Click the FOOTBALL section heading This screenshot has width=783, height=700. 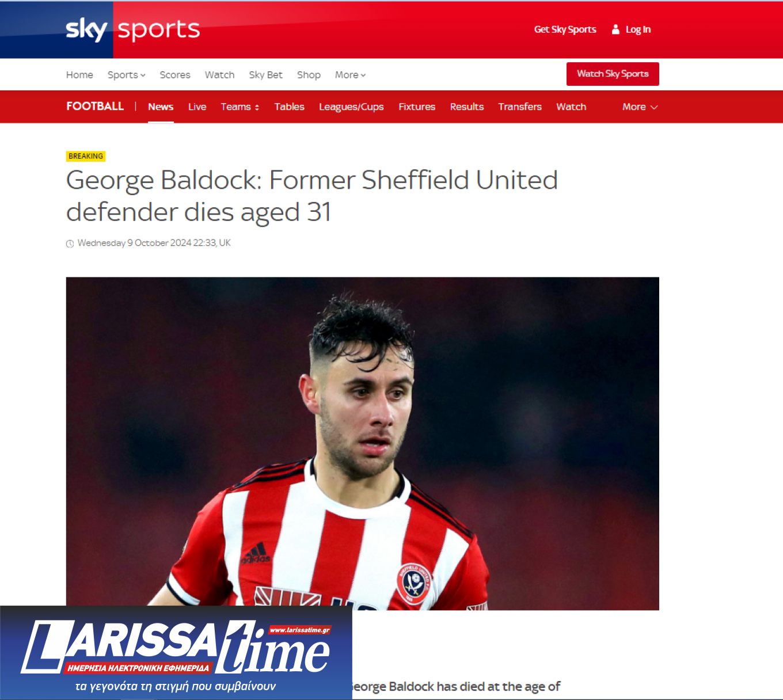[95, 106]
